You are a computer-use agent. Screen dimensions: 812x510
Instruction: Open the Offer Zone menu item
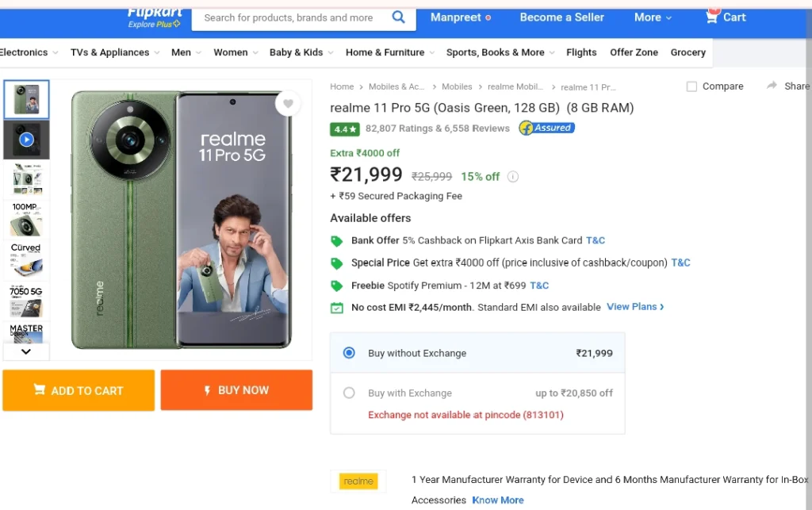coord(634,52)
